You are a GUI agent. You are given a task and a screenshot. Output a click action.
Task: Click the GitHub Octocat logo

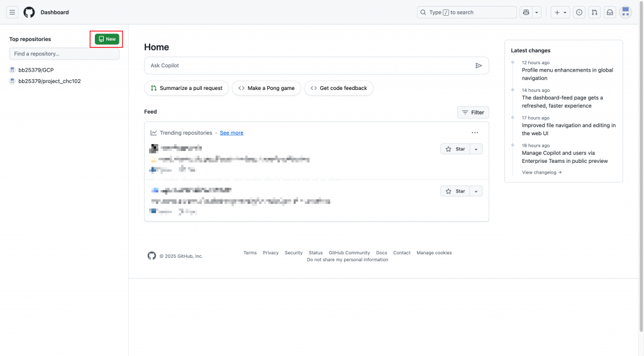pos(30,12)
